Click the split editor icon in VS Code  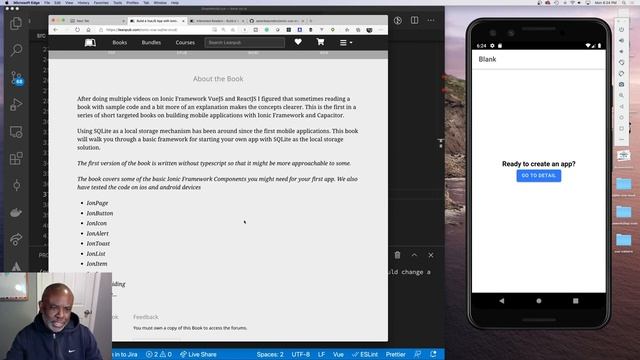click(414, 20)
